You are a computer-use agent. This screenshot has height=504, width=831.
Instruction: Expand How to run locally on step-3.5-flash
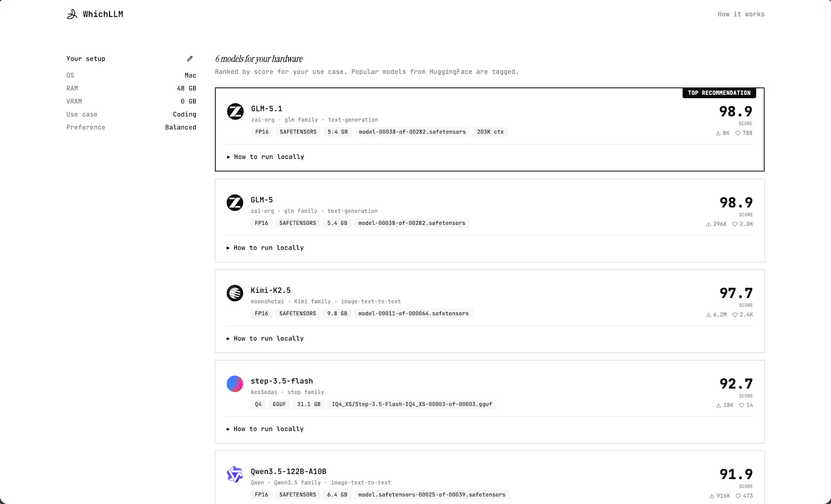coord(265,429)
